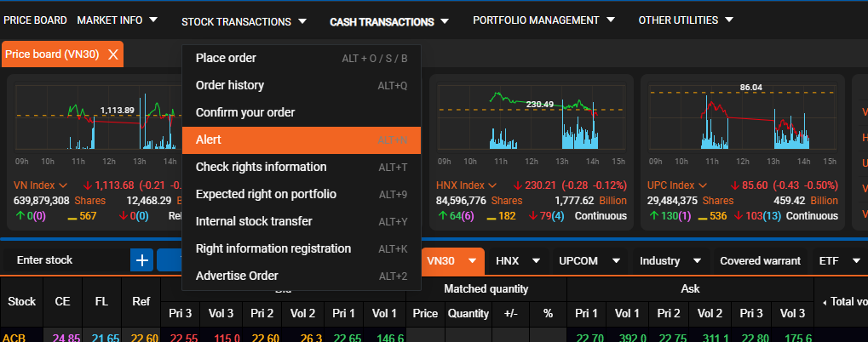Open the Other Utilities menu
The width and height of the screenshot is (868, 342).
click(686, 20)
